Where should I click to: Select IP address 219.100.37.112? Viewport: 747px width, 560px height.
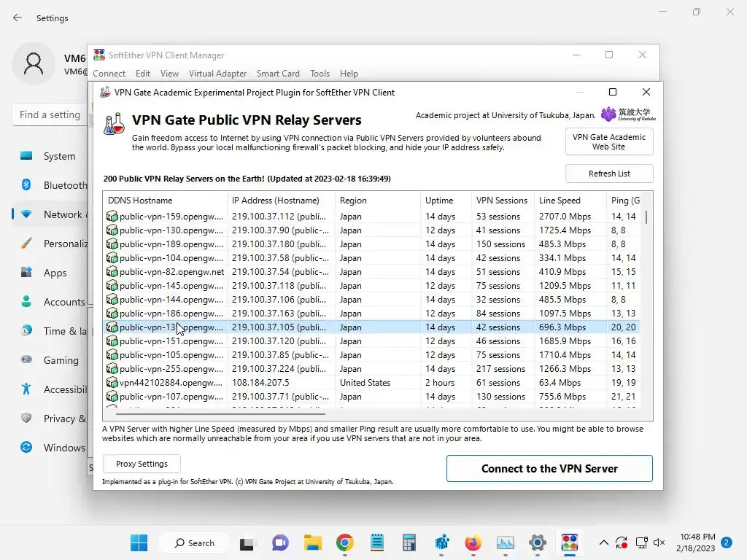[x=279, y=216]
